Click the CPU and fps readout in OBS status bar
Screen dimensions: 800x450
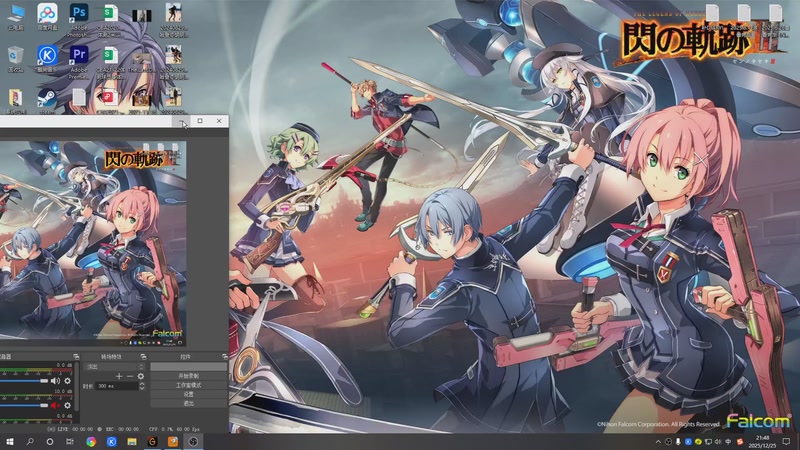[x=174, y=430]
